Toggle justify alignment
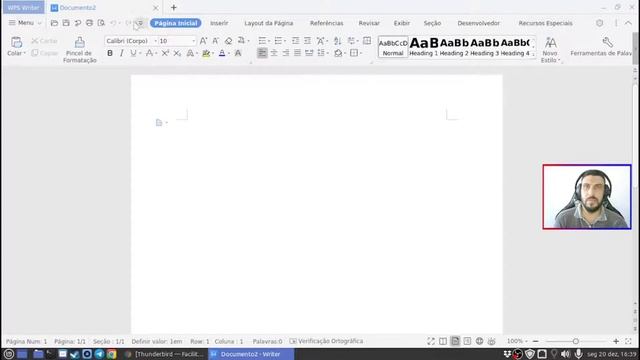This screenshot has width=640, height=360. pos(297,53)
